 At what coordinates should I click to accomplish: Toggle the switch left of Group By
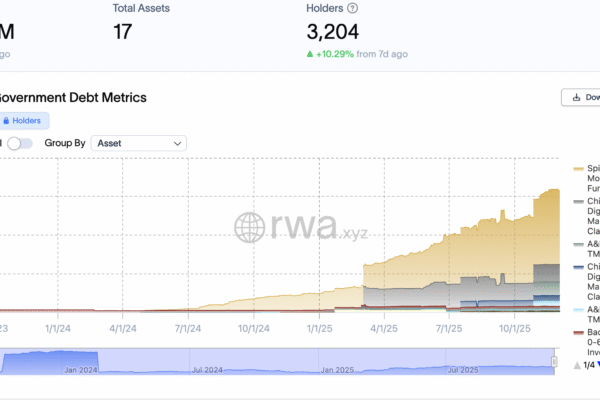(20, 143)
